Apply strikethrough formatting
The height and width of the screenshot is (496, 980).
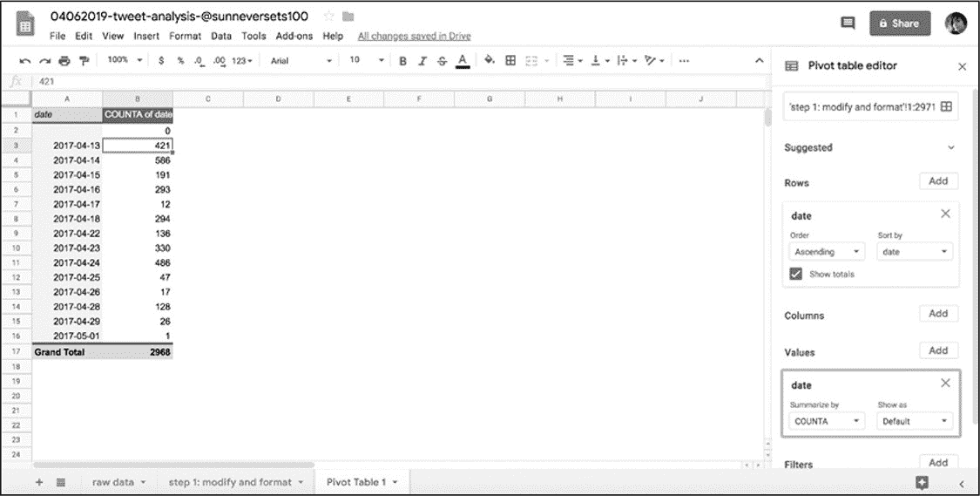[x=443, y=60]
